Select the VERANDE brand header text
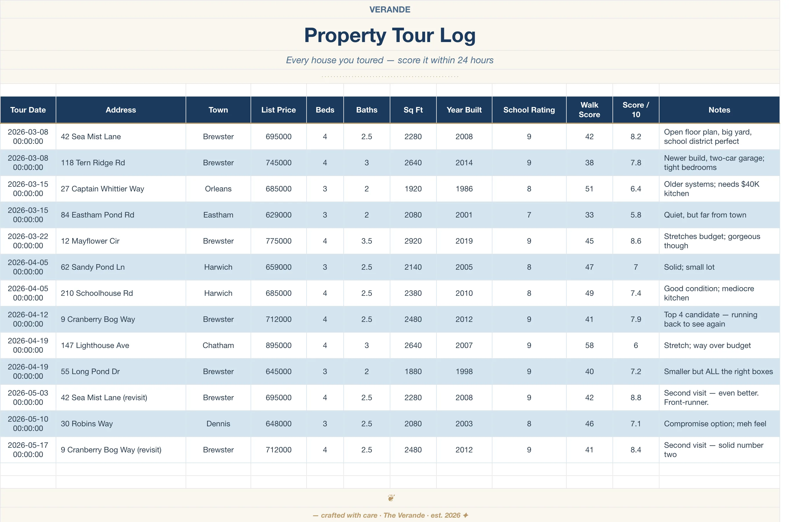The image size is (812, 522). (x=390, y=10)
